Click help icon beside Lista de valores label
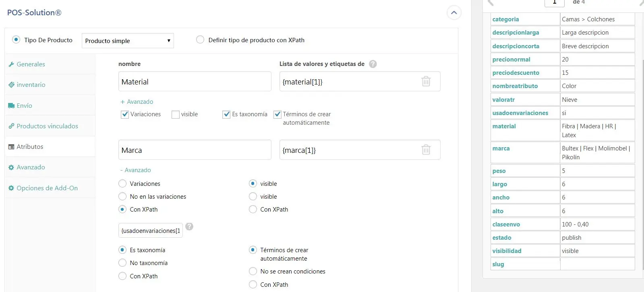This screenshot has height=292, width=644. tap(373, 64)
